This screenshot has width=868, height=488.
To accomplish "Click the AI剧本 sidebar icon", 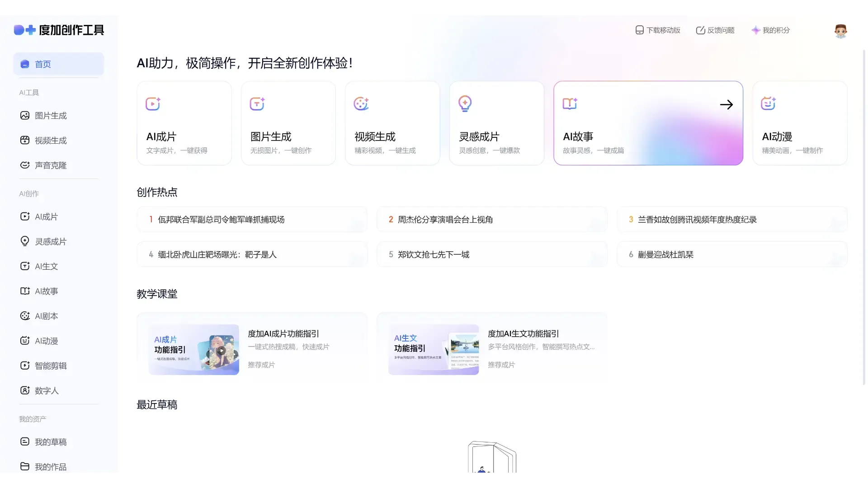I will pos(25,316).
